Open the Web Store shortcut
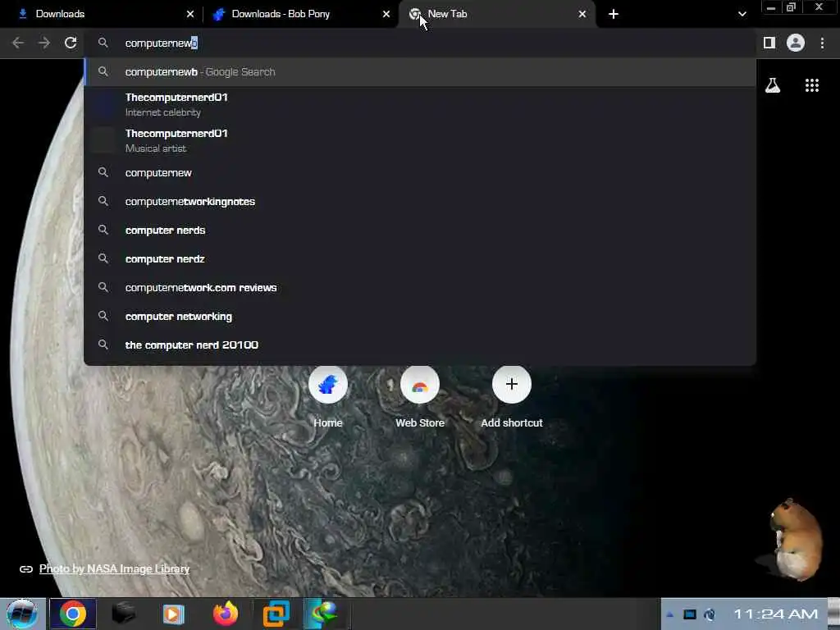This screenshot has width=840, height=630. [420, 395]
